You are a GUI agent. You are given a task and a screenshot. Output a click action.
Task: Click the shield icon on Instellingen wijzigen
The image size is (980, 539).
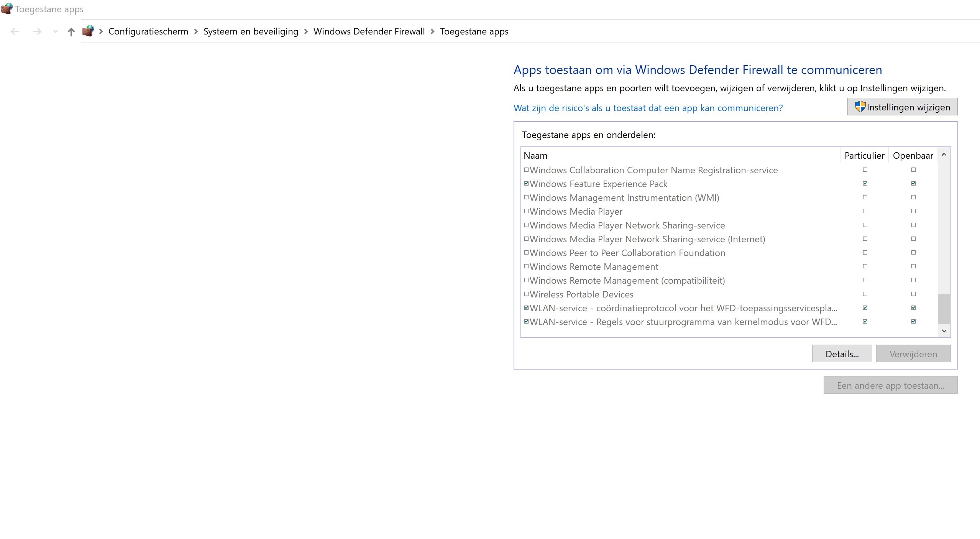(x=860, y=107)
